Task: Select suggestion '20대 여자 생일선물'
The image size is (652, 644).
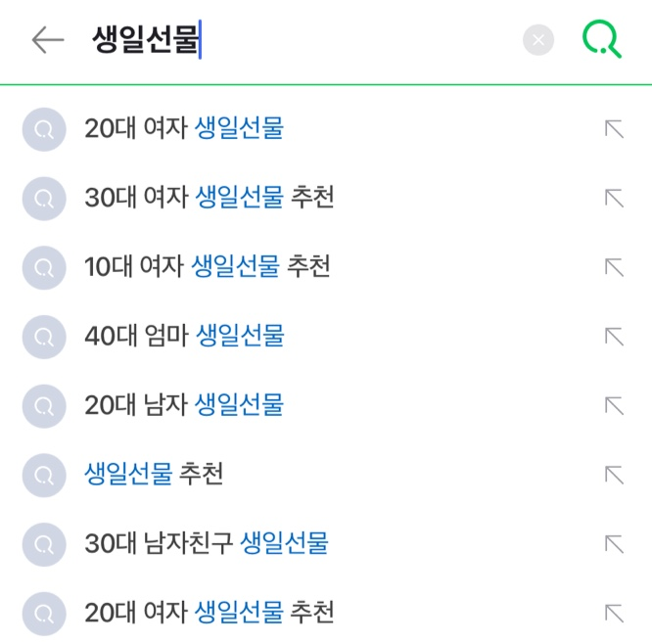Action: 184,128
